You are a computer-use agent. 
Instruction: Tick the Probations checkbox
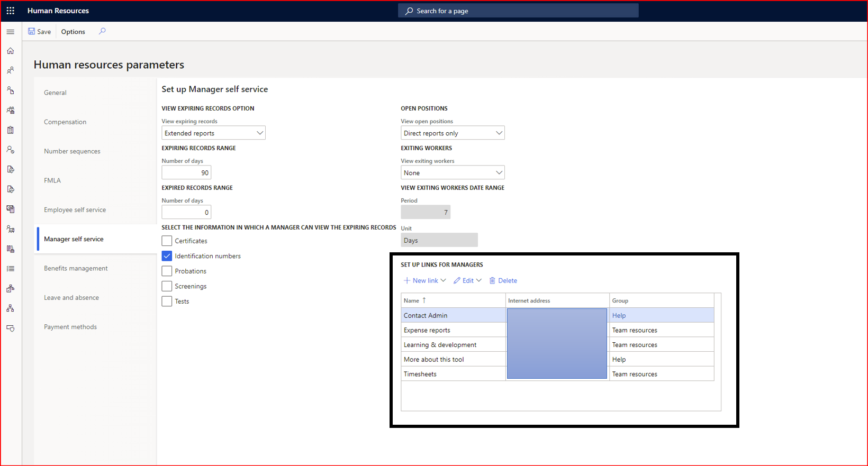(x=167, y=271)
